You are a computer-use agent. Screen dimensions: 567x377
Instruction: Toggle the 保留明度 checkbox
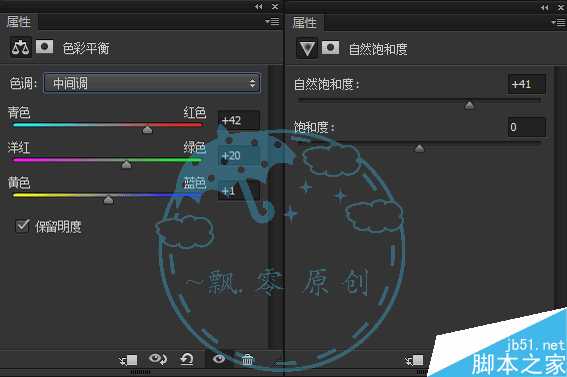tap(22, 226)
